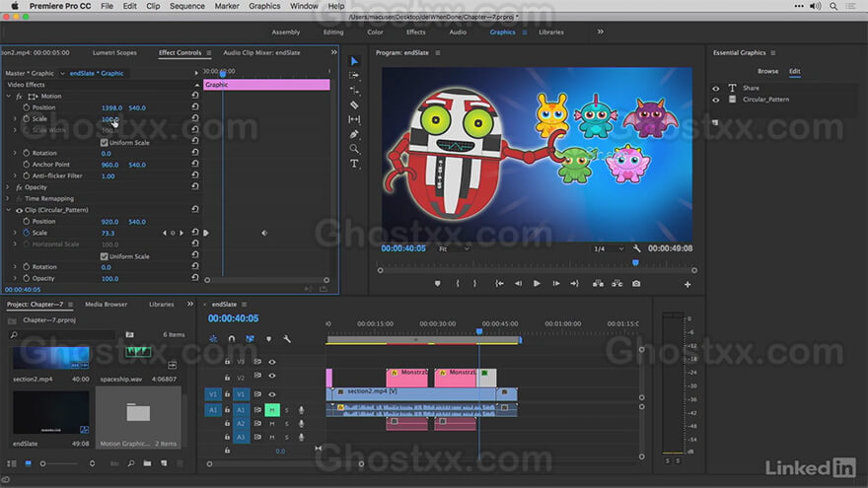Switch Project panel to icon view
Image resolution: width=868 pixels, height=488 pixels.
click(x=29, y=463)
